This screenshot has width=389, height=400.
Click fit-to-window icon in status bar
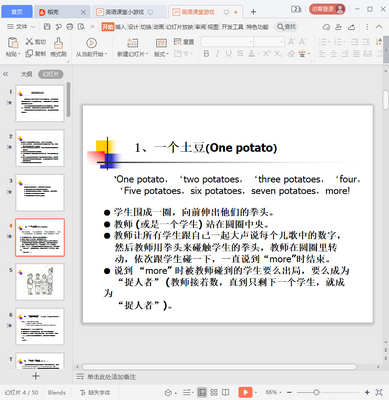coord(379,392)
